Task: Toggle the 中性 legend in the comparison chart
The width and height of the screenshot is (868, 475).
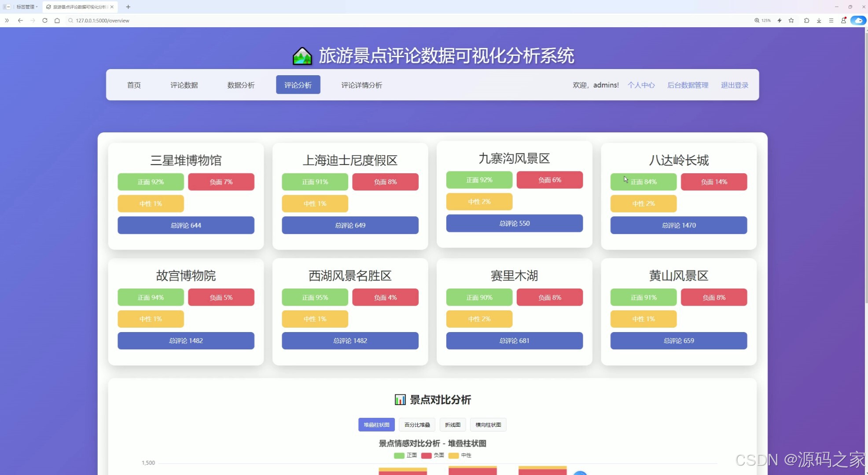Action: coord(461,455)
